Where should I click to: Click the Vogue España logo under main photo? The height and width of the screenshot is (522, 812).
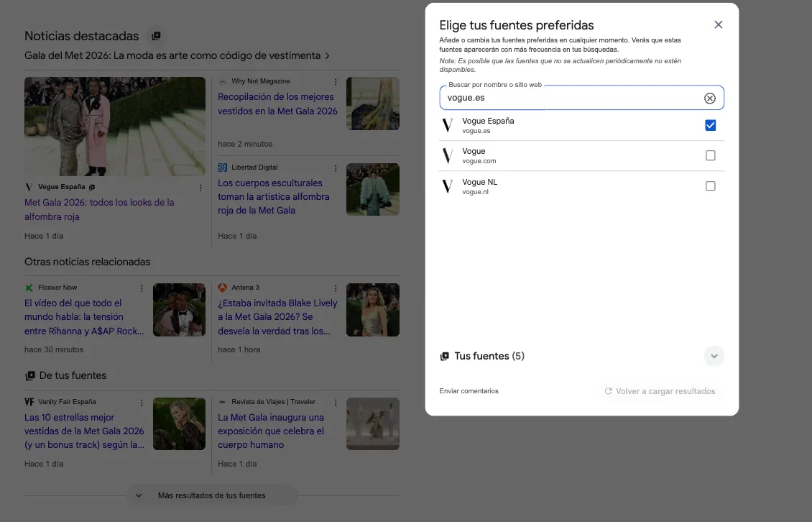[x=29, y=187]
